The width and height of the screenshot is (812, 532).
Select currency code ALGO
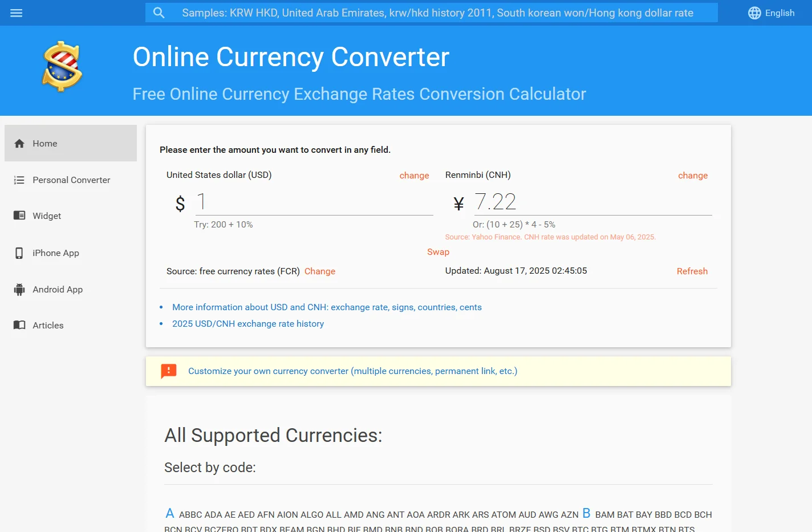(312, 515)
